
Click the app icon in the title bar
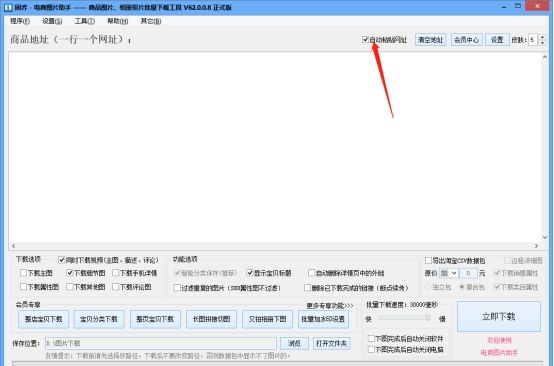8,7
